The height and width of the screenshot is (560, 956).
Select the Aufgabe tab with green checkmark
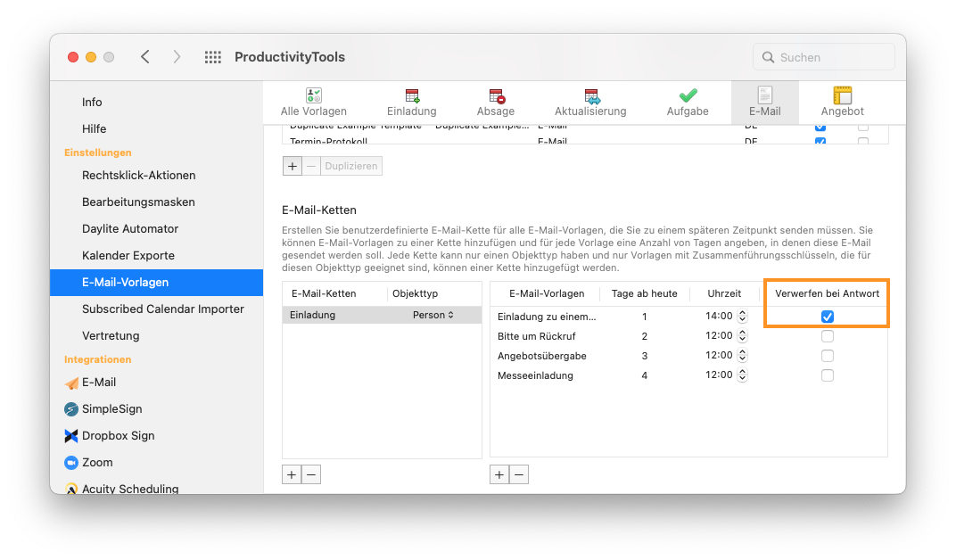pyautogui.click(x=687, y=103)
